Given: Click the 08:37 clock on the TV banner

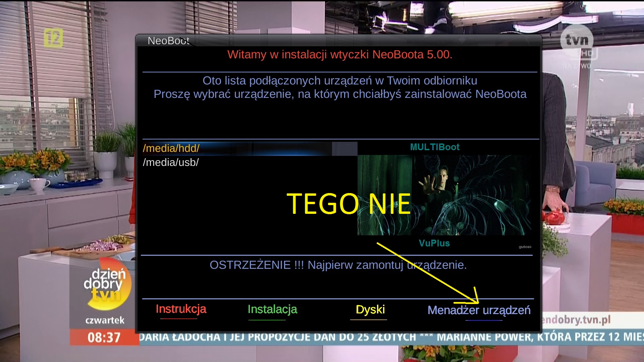Looking at the screenshot, I should [104, 337].
